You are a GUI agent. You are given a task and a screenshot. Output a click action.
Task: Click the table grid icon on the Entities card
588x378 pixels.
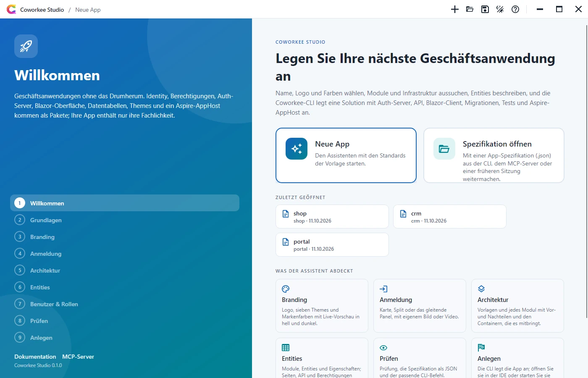[x=286, y=348]
